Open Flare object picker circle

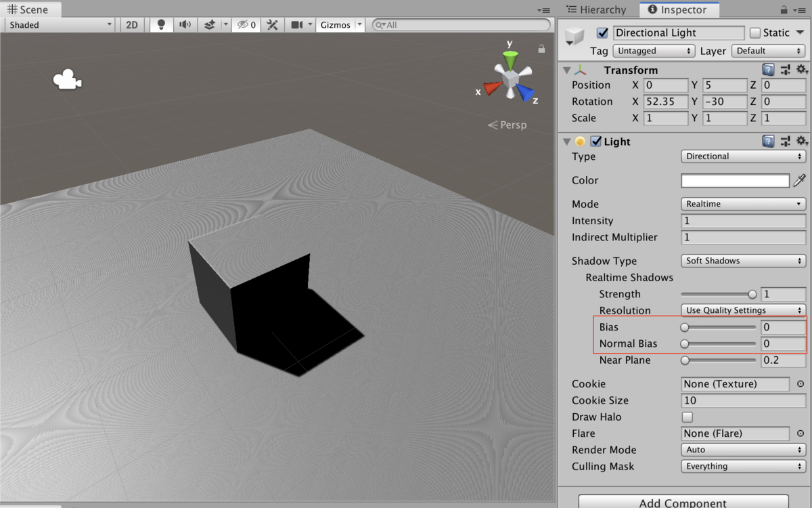pos(800,433)
